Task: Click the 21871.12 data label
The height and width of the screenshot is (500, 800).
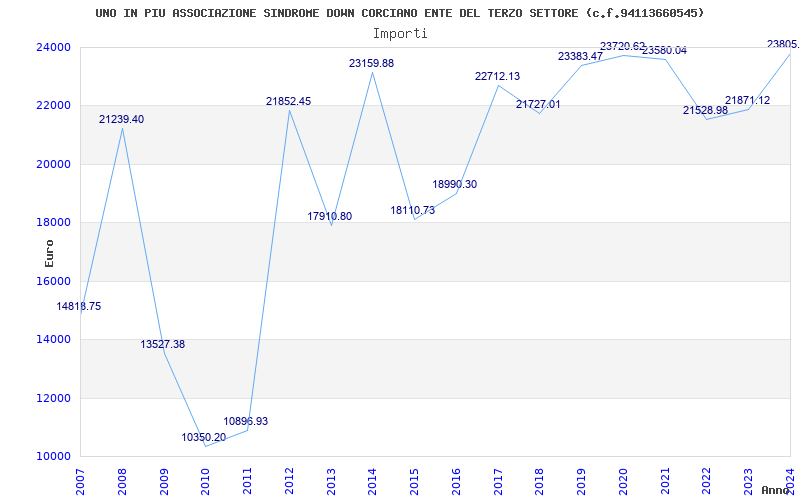Action: tap(747, 101)
